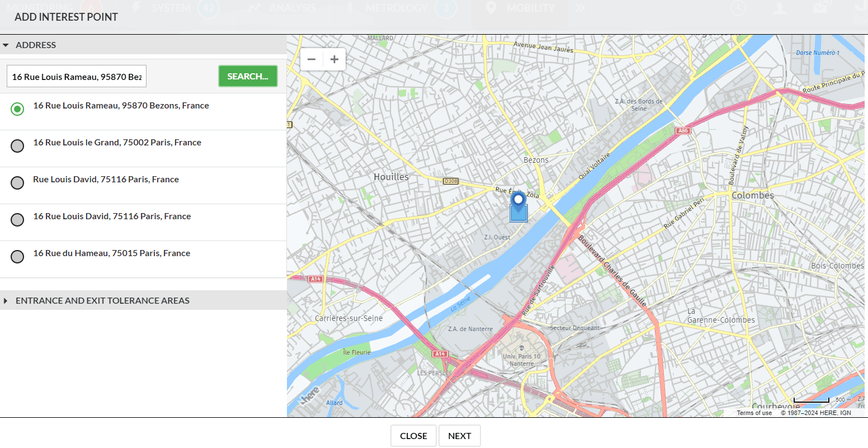Zoom out the map with minus button
This screenshot has width=868, height=448.
click(312, 59)
